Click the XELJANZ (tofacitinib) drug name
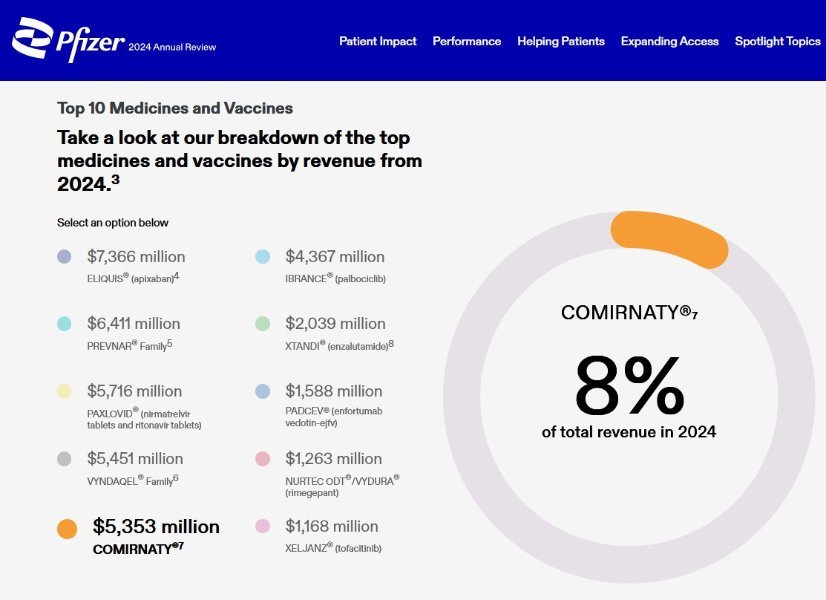The image size is (826, 600). pos(333,548)
